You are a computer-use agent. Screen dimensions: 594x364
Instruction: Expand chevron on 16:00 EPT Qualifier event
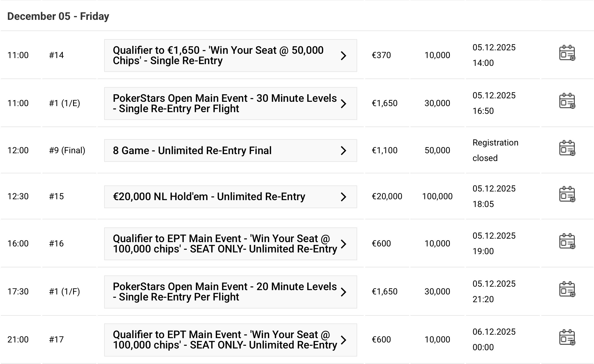click(343, 244)
